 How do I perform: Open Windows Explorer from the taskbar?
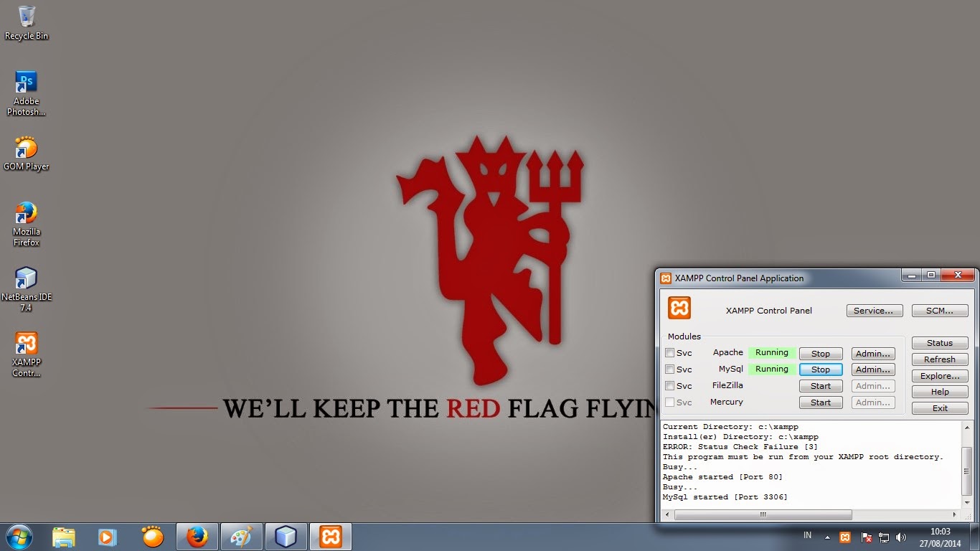pyautogui.click(x=64, y=537)
